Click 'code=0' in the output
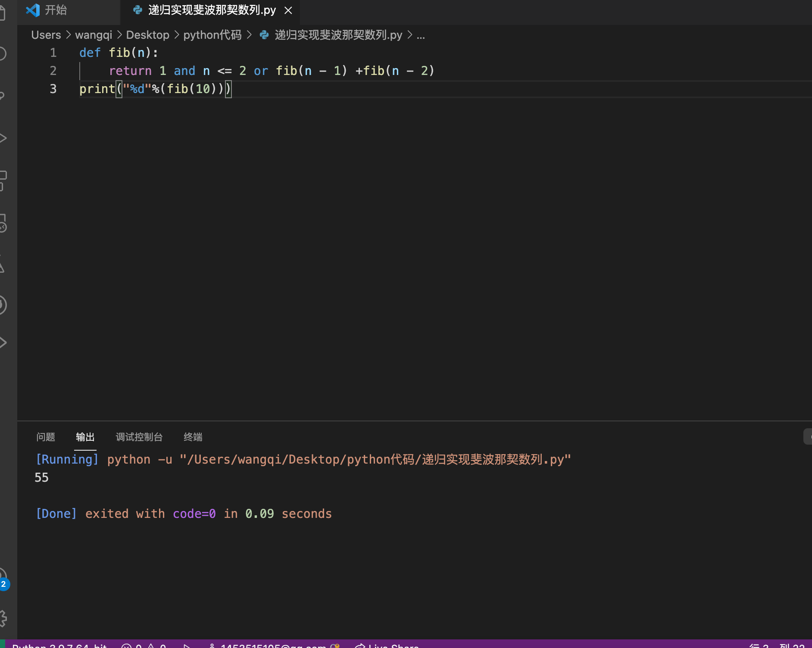The image size is (812, 648). (194, 514)
